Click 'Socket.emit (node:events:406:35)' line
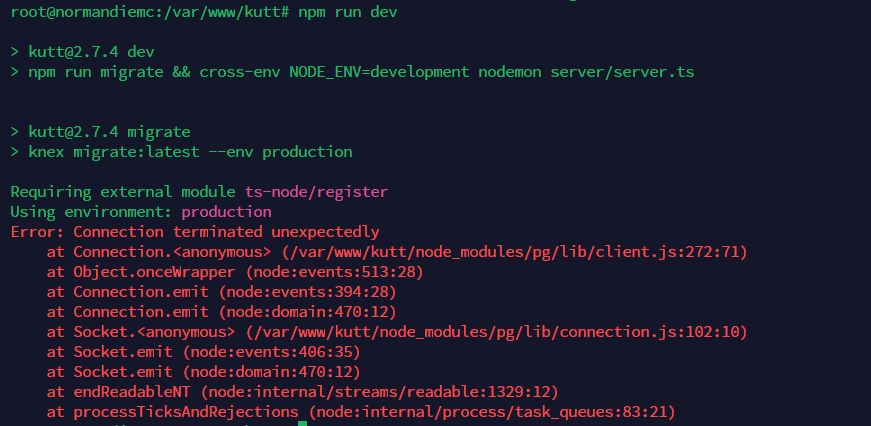 click(204, 352)
